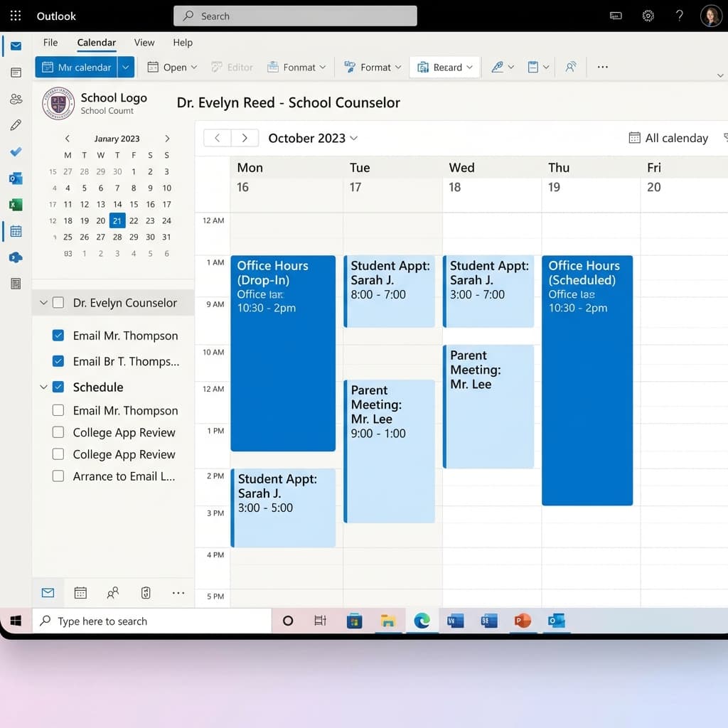Open the Mail icon in the left sidebar
This screenshot has height=728, width=728.
(x=16, y=45)
